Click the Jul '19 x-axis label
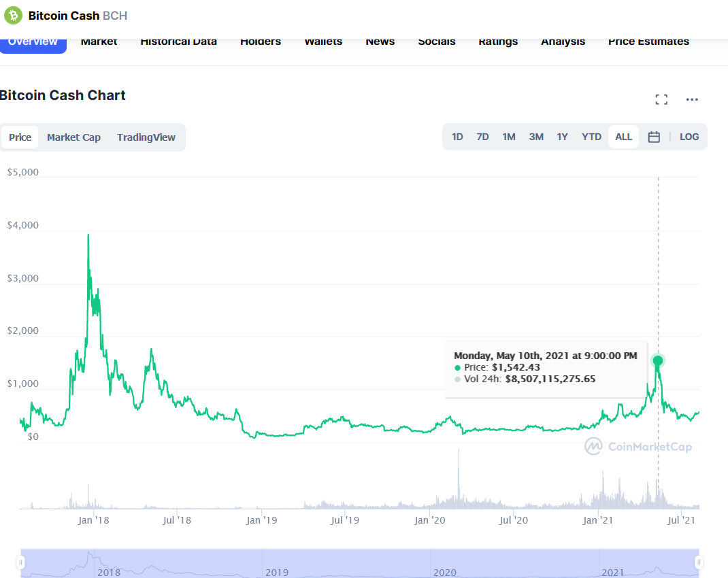The width and height of the screenshot is (728, 578). tap(345, 520)
